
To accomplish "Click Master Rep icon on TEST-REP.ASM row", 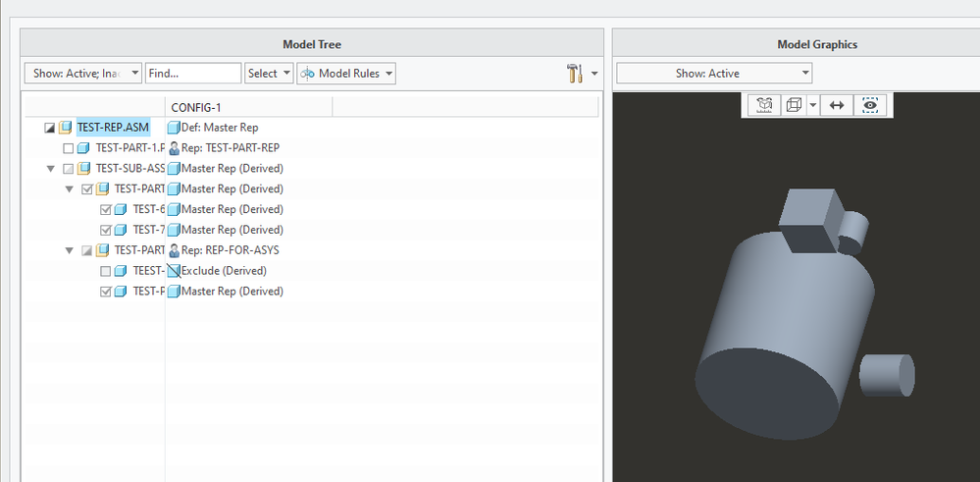I will click(x=174, y=128).
